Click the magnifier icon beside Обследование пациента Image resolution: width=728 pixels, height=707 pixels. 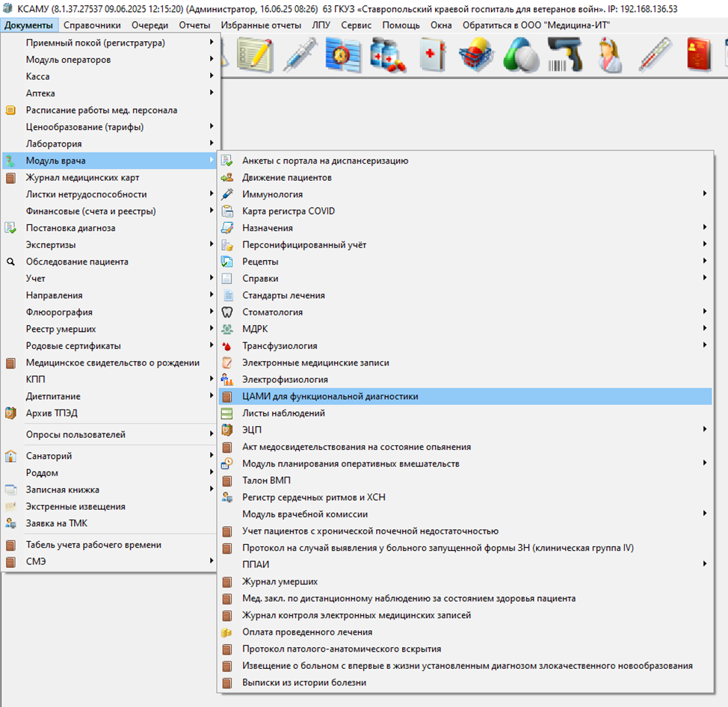(x=10, y=262)
